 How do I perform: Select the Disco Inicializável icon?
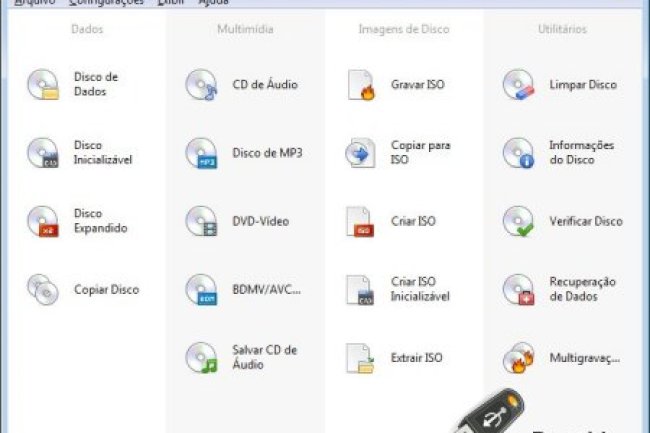(44, 153)
